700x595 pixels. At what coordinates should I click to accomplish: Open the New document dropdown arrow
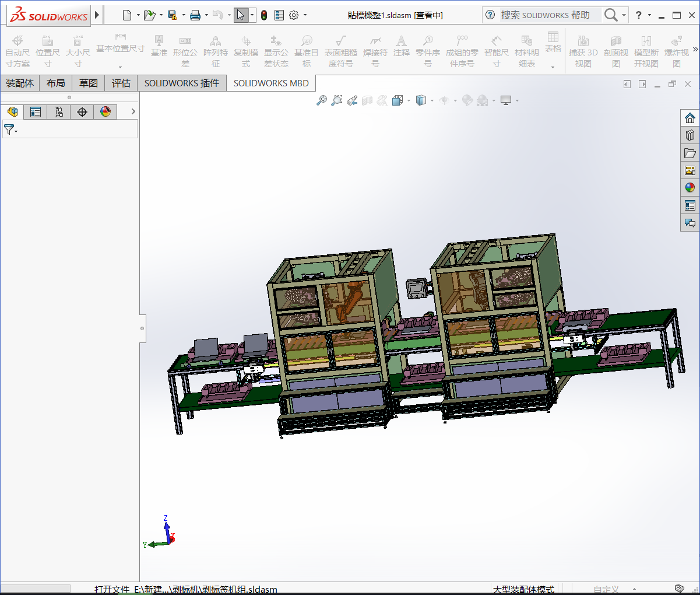pos(138,15)
